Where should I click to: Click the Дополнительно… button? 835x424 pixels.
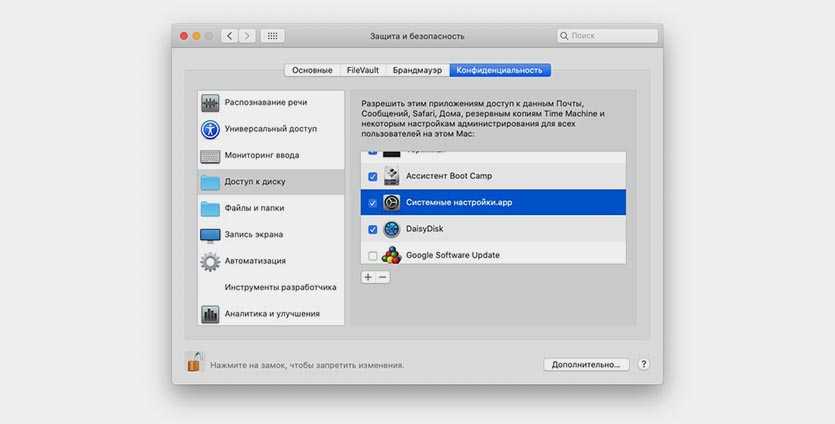(x=587, y=365)
